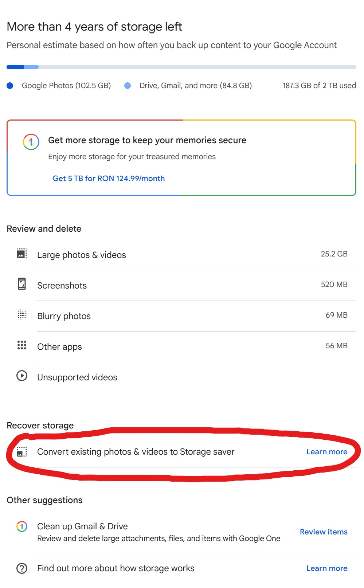The image size is (364, 588).
Task: Click the Google One icon beside Clean up Gmail
Action: coord(22,526)
